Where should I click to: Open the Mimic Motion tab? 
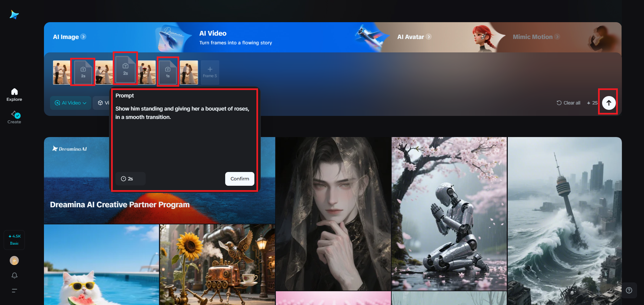click(533, 37)
